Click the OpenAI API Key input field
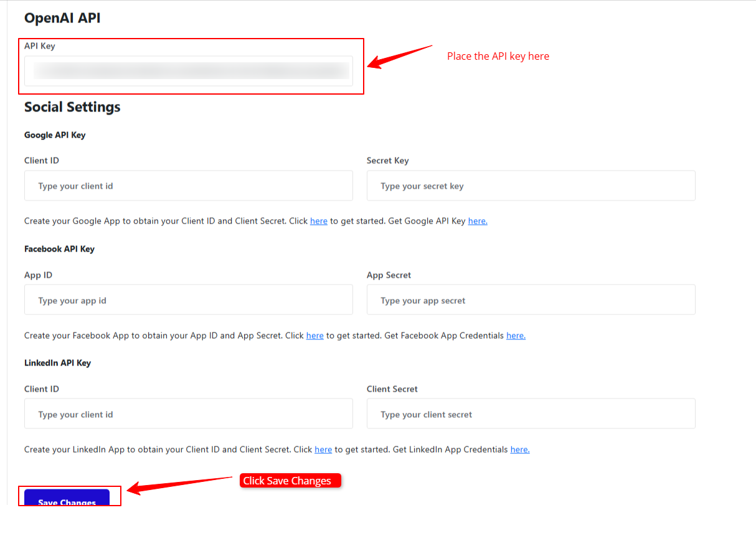Screen dimensions: 756x533 (189, 71)
